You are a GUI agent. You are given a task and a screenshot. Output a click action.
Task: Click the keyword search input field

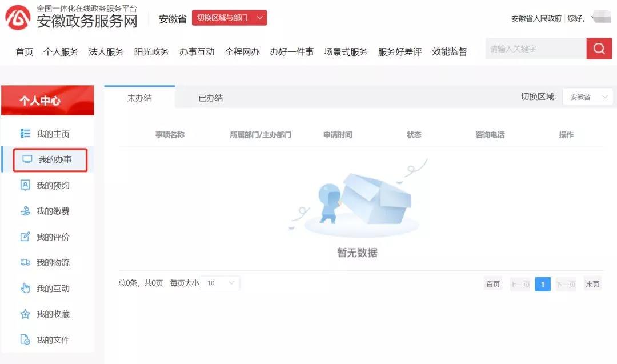pyautogui.click(x=535, y=49)
